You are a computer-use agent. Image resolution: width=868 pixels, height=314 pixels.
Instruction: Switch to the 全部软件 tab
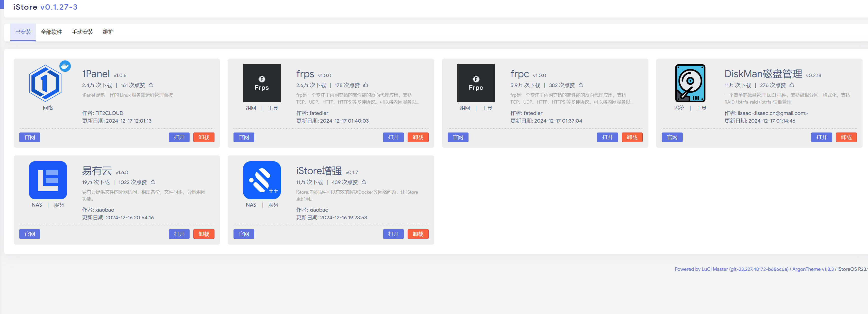click(x=51, y=32)
